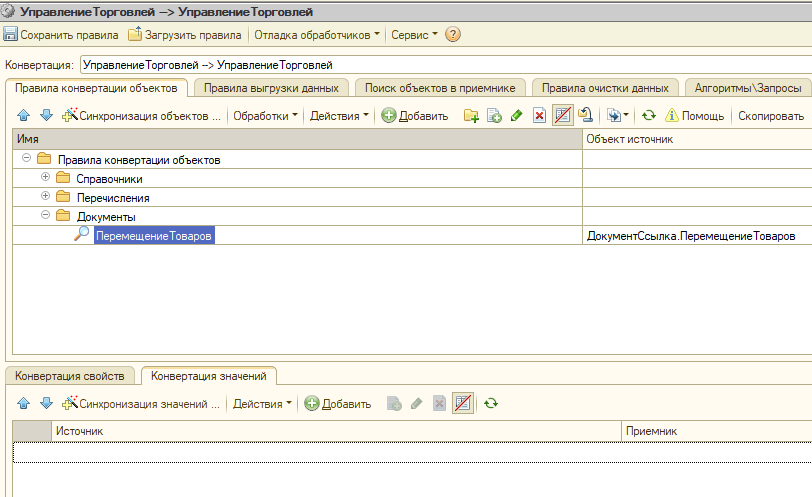Click the folder icon of Правила конвертации объектов root
The height and width of the screenshot is (497, 812).
point(44,158)
